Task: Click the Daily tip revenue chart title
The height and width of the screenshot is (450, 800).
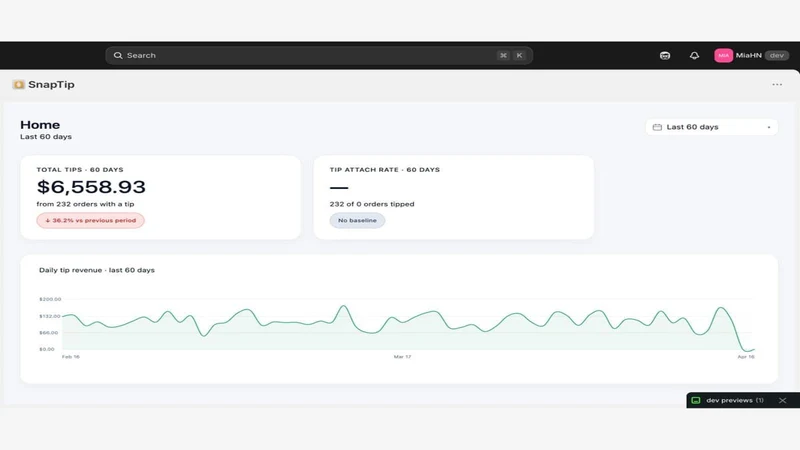Action: tap(97, 270)
